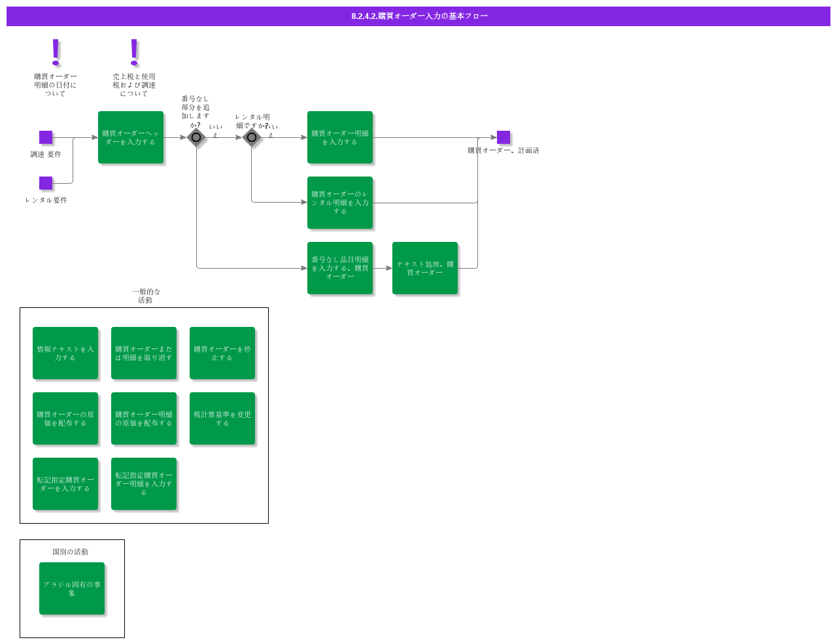
Task: Open the ブラジル固有の事象 activity
Action: [72, 588]
